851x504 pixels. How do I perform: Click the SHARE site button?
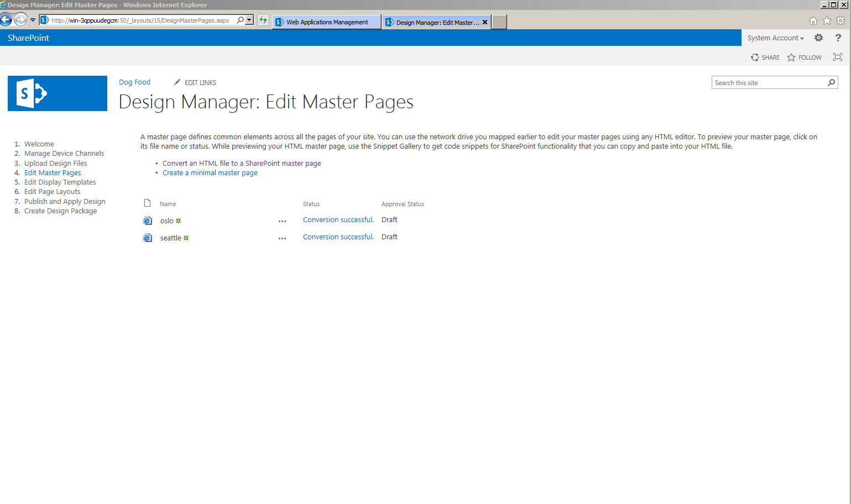point(765,57)
